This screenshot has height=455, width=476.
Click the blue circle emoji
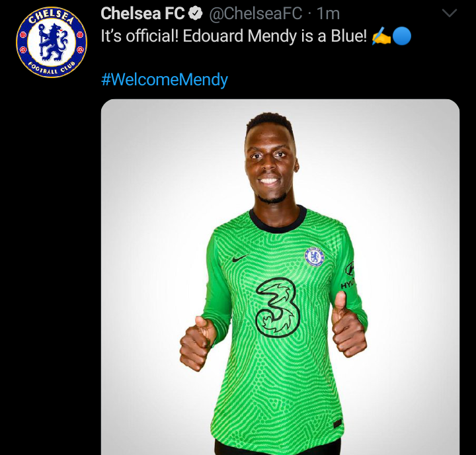click(401, 36)
